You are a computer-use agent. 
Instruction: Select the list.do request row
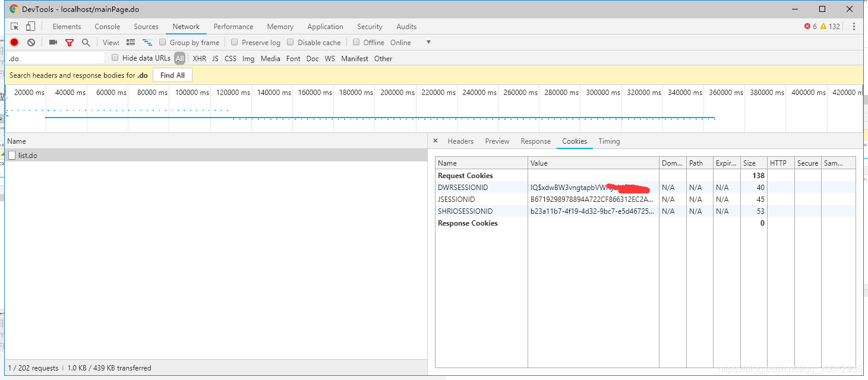pos(216,156)
